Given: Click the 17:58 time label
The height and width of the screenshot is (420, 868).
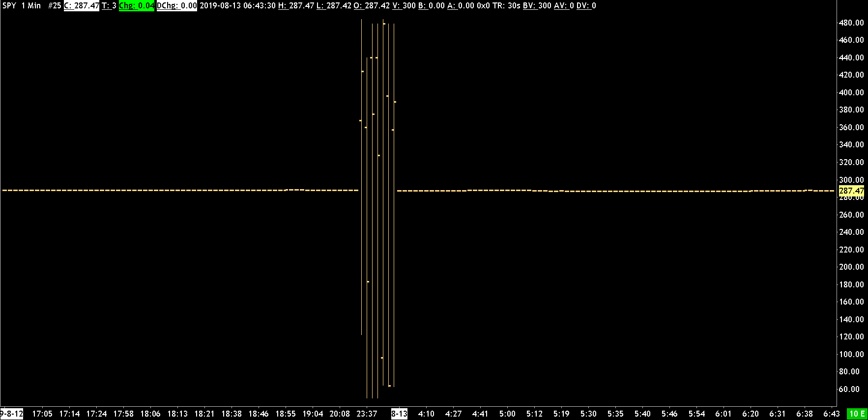Looking at the screenshot, I should (123, 414).
